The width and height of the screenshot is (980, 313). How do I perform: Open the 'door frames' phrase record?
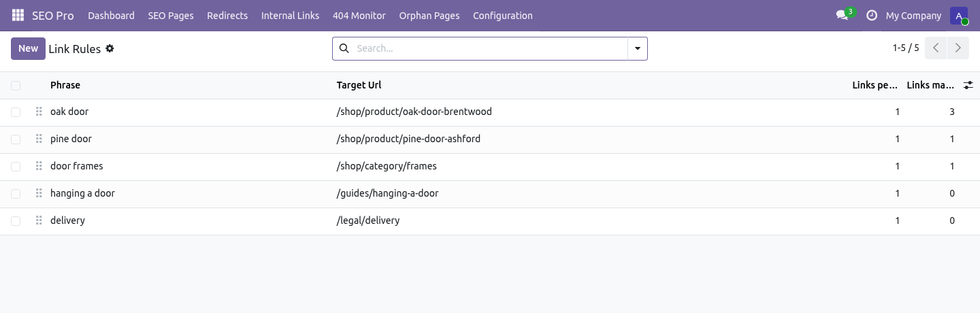point(77,166)
